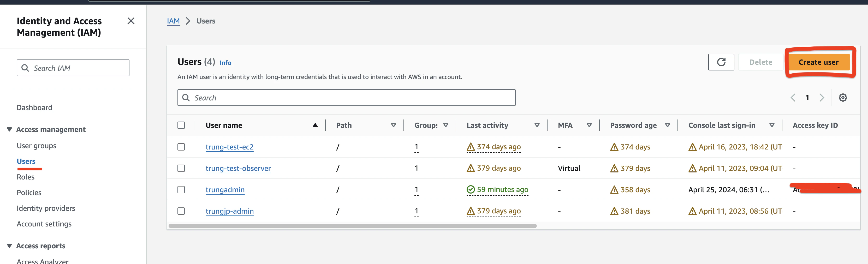Collapse the Access management section
868x264 pixels.
click(9, 129)
